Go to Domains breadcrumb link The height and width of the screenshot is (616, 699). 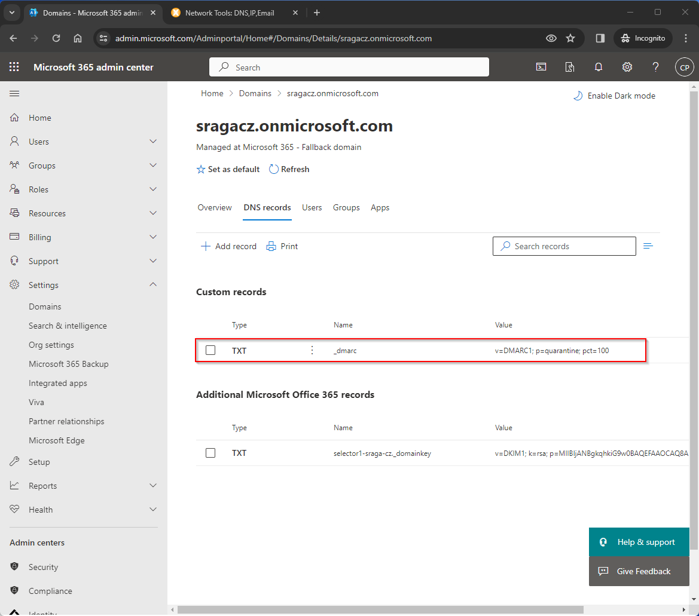(x=255, y=94)
